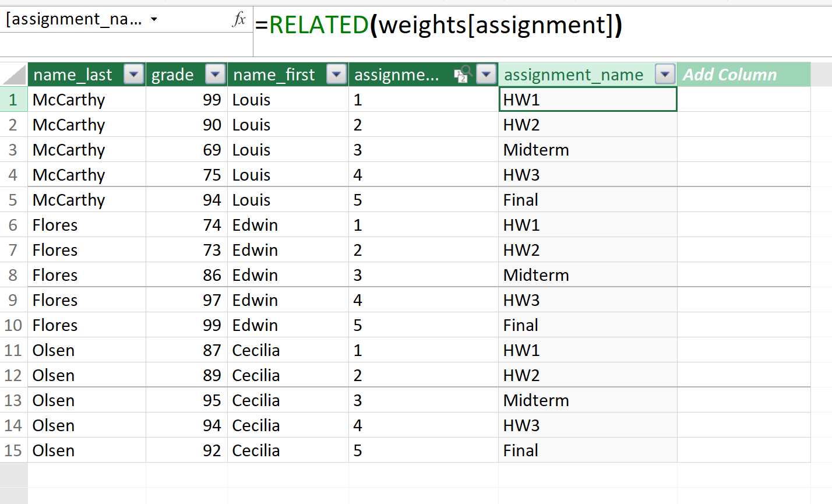Viewport: 832px width, 504px height.
Task: Click the HW1 cell in row 1
Action: coord(587,100)
